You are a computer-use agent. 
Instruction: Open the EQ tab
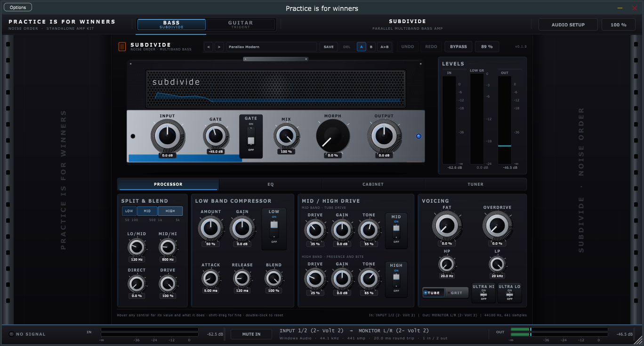[271, 184]
